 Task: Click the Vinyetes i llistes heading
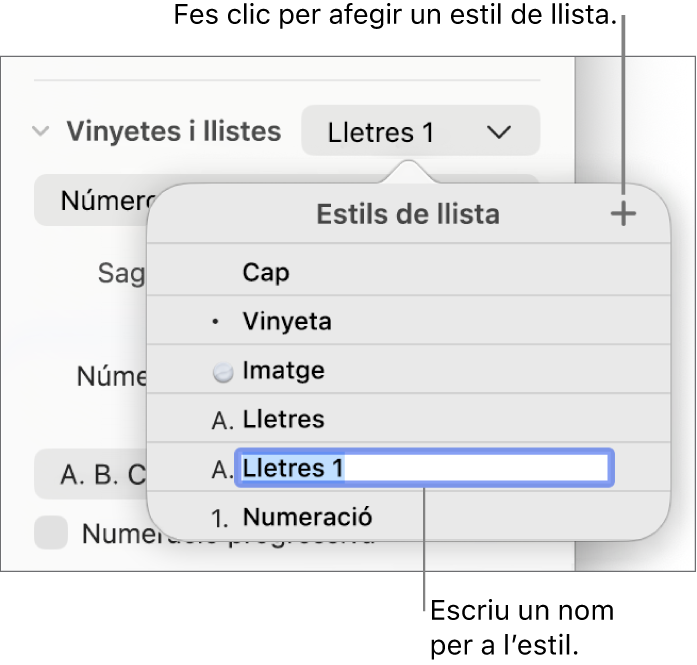[174, 132]
